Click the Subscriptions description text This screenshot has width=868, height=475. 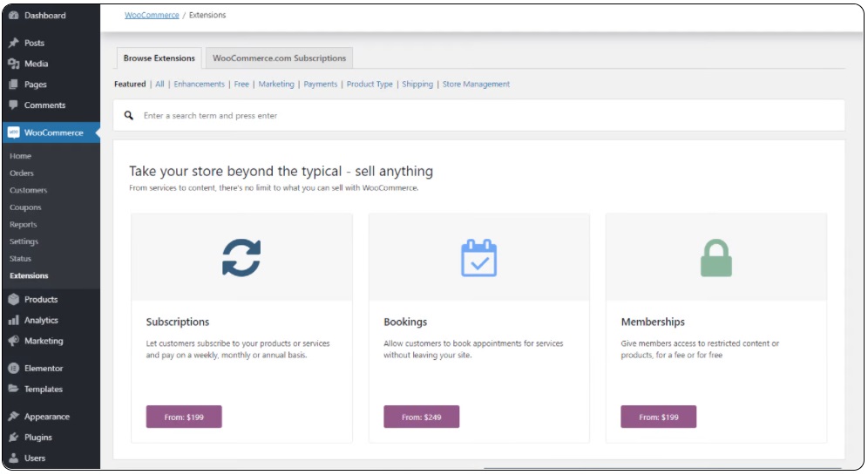point(238,349)
